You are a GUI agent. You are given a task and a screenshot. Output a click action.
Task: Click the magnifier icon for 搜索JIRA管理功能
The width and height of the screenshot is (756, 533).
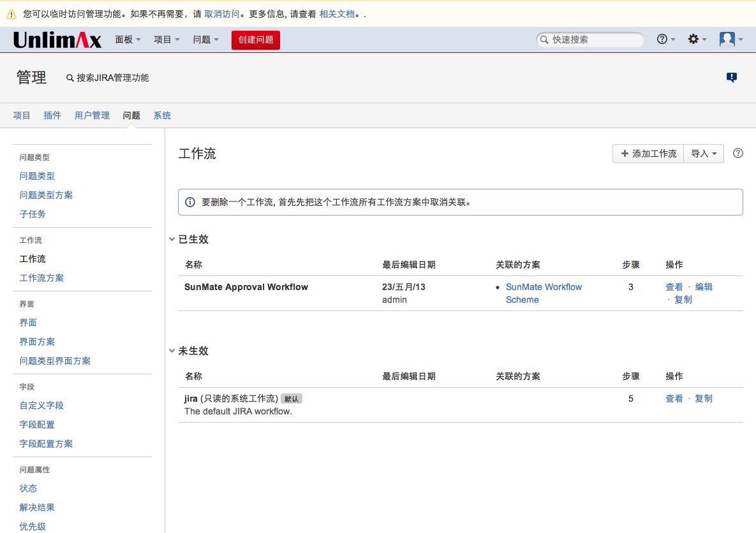[70, 78]
